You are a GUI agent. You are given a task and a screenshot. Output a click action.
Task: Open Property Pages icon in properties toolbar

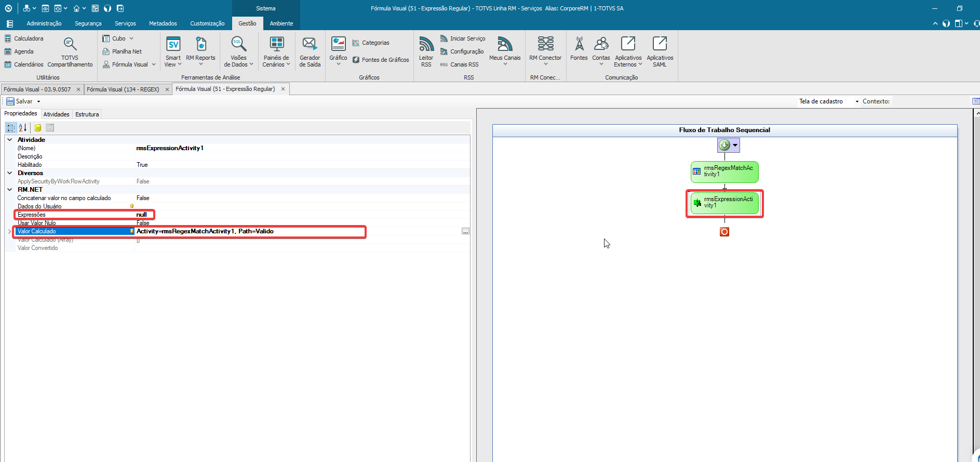50,128
